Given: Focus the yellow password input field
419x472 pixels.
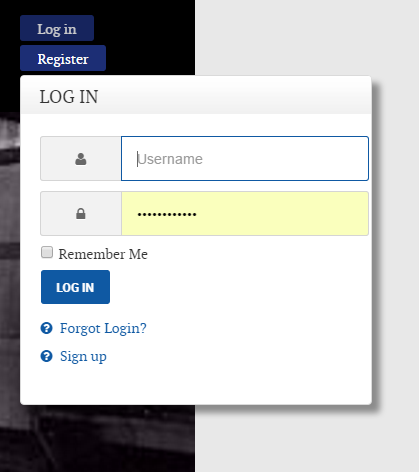Looking at the screenshot, I should (x=245, y=213).
